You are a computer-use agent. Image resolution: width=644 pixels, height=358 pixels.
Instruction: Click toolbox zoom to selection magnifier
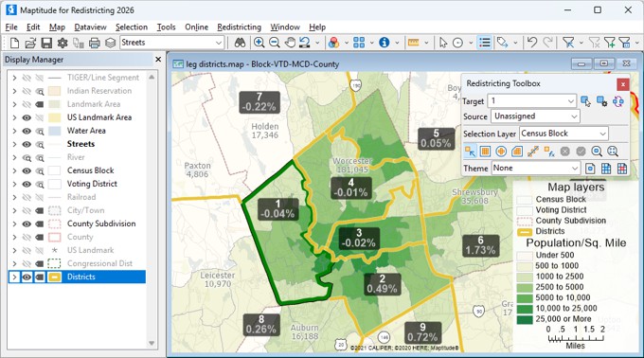(597, 152)
